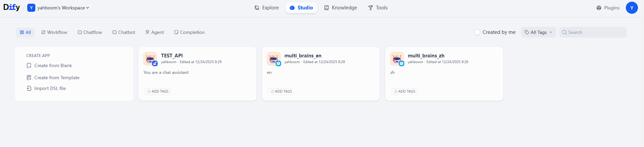Click the "You are a chat assistant" description
The height and width of the screenshot is (147, 644).
[x=166, y=72]
